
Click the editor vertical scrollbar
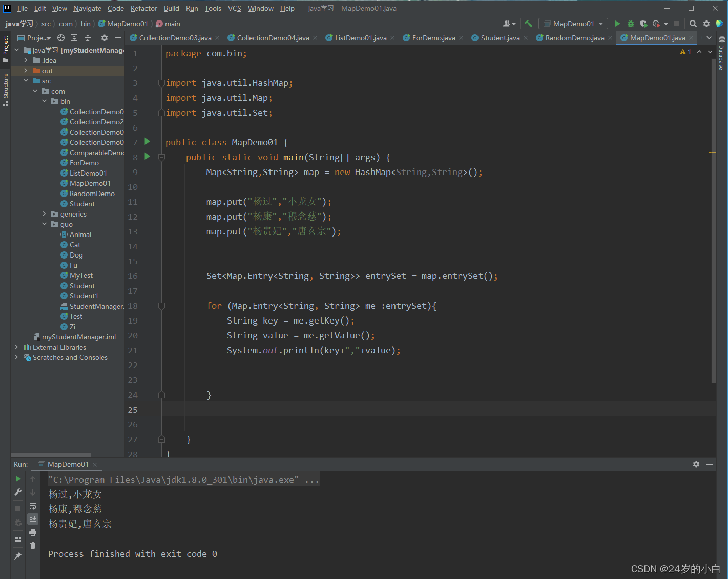coord(714,220)
